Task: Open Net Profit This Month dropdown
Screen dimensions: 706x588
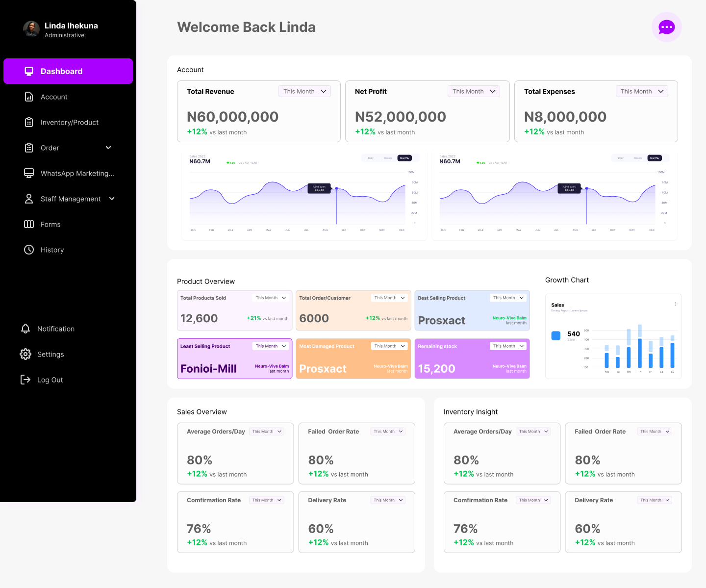Action: coord(474,91)
